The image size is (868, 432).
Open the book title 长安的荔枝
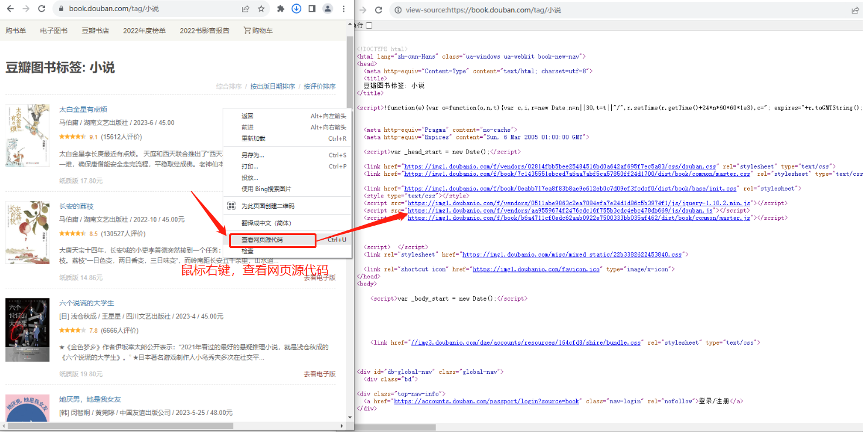[76, 206]
